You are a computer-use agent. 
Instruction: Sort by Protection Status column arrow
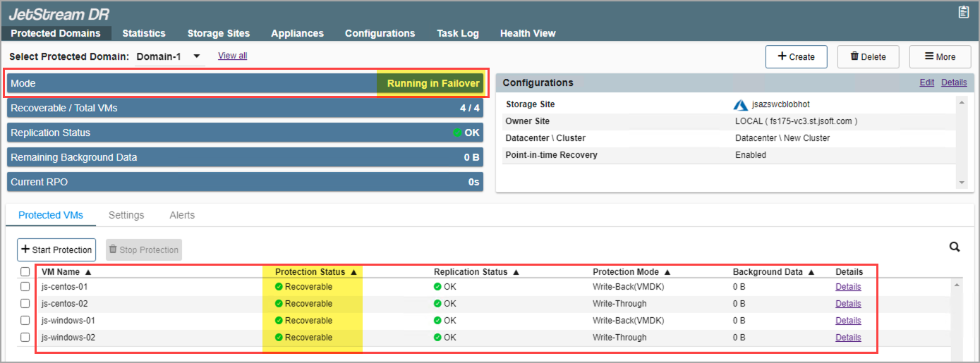pos(353,272)
